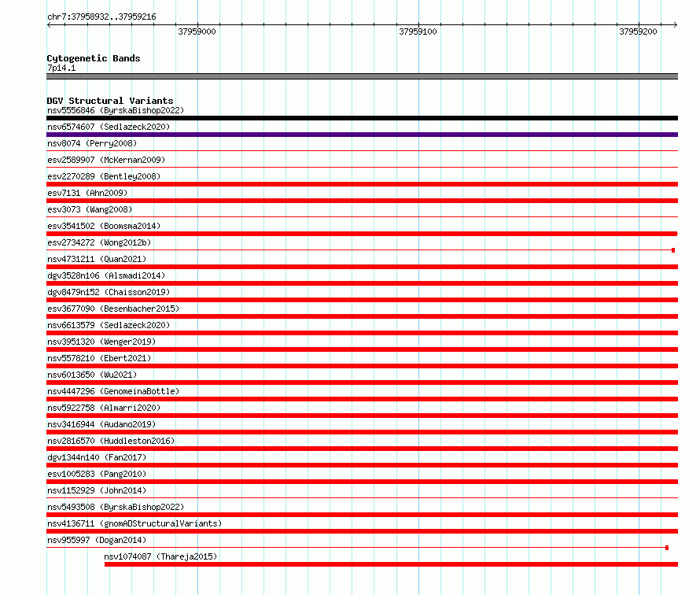Open variant nsv3951320 (Wenger2019)

(101, 342)
